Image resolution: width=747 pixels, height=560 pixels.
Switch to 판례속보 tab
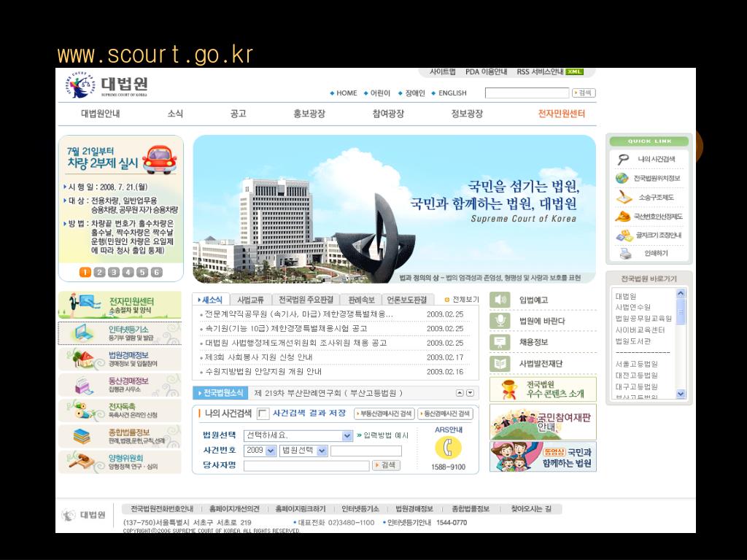tap(361, 300)
